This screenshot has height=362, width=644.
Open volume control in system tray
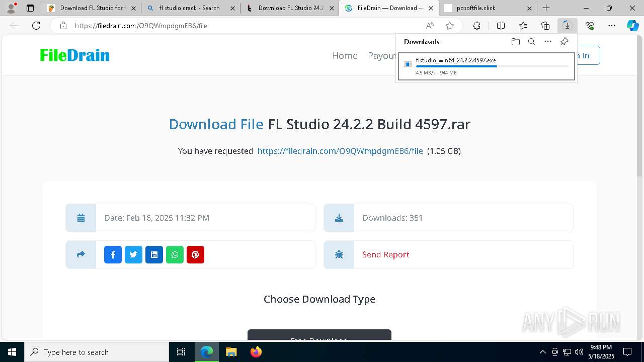tap(579, 352)
